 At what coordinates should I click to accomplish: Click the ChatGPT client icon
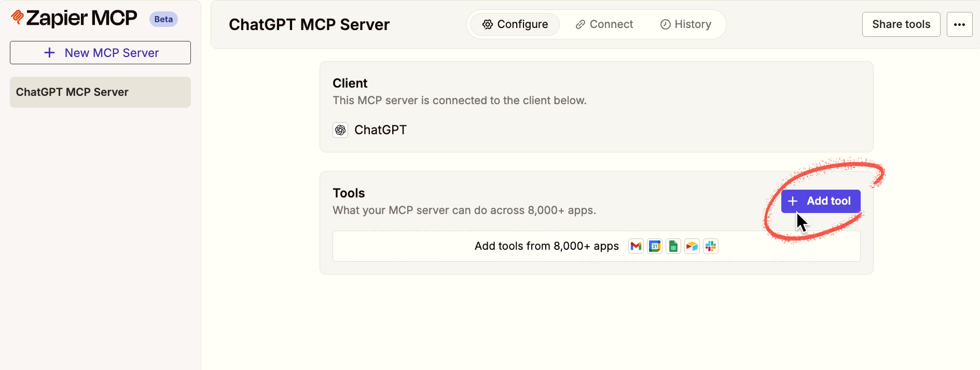click(x=340, y=130)
